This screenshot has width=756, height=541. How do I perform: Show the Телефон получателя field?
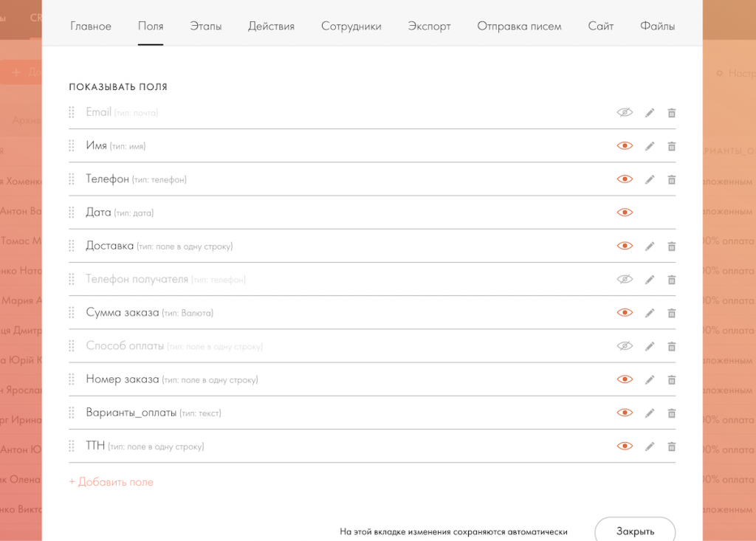625,280
